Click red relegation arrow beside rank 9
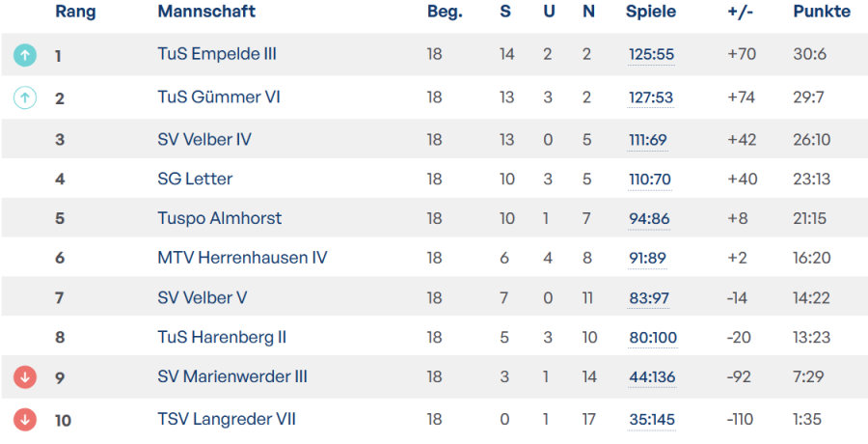Viewport: 868px width, 444px height. [25, 377]
